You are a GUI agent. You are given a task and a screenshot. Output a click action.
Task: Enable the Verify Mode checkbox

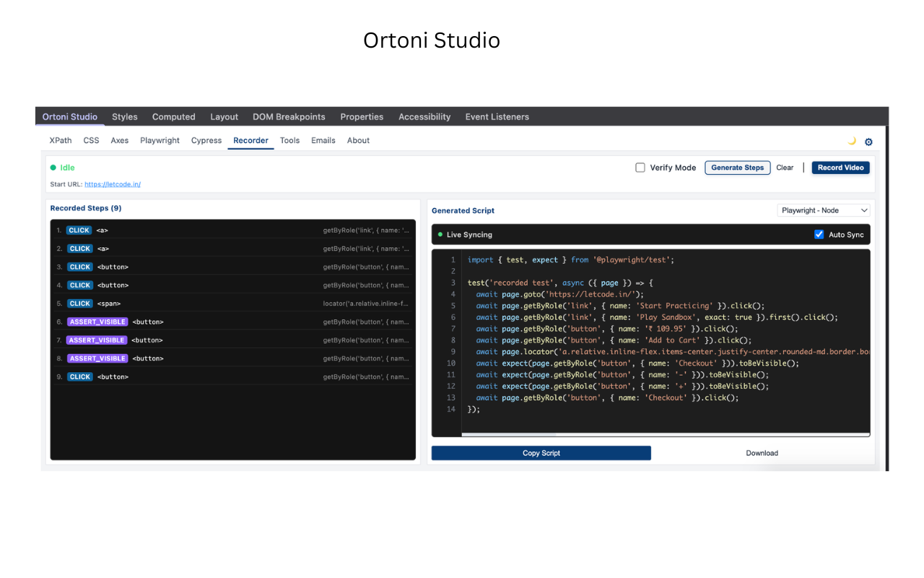pos(640,168)
